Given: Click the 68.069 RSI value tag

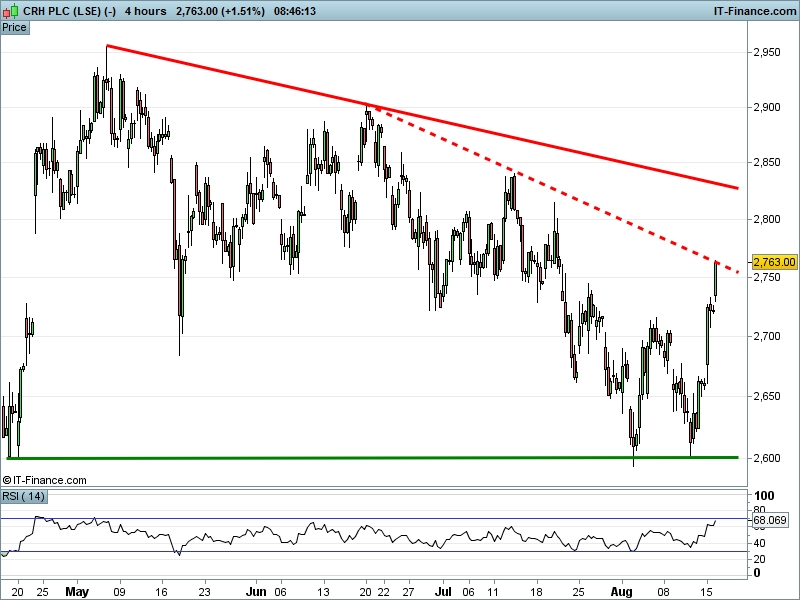Looking at the screenshot, I should coord(769,520).
